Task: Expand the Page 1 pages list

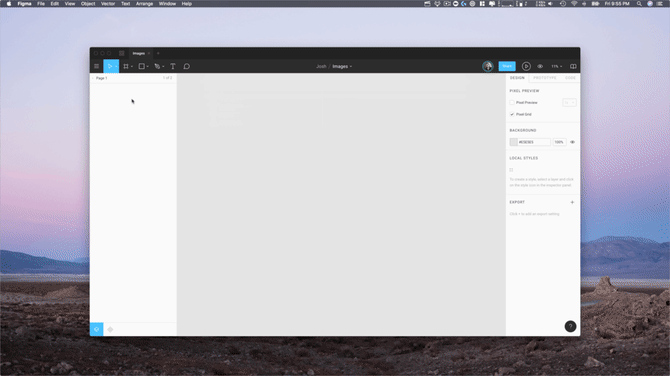Action: click(x=101, y=78)
